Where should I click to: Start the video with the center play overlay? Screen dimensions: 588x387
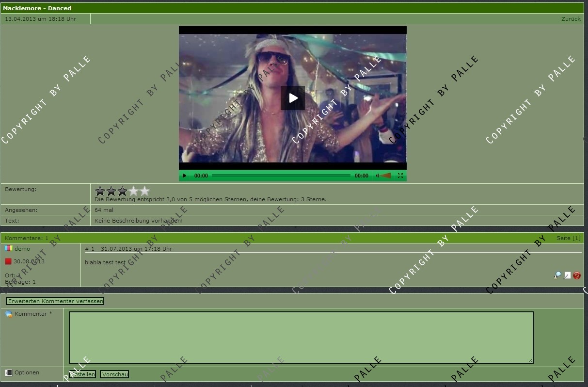(293, 98)
